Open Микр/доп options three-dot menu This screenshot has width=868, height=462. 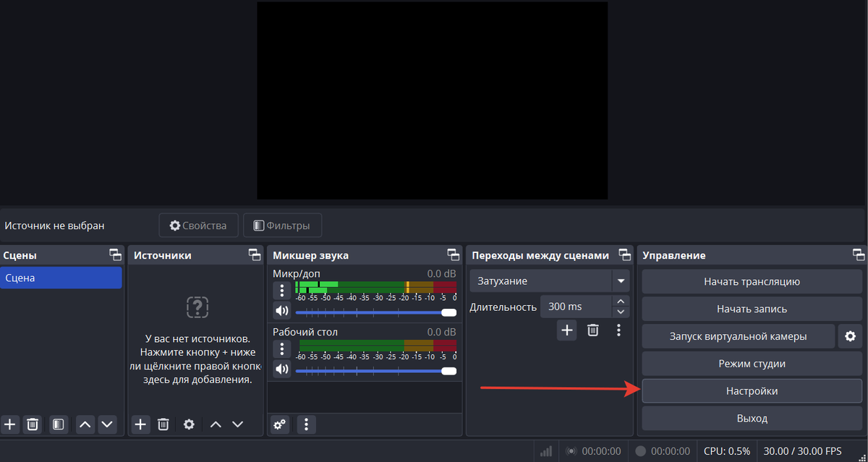pyautogui.click(x=281, y=291)
